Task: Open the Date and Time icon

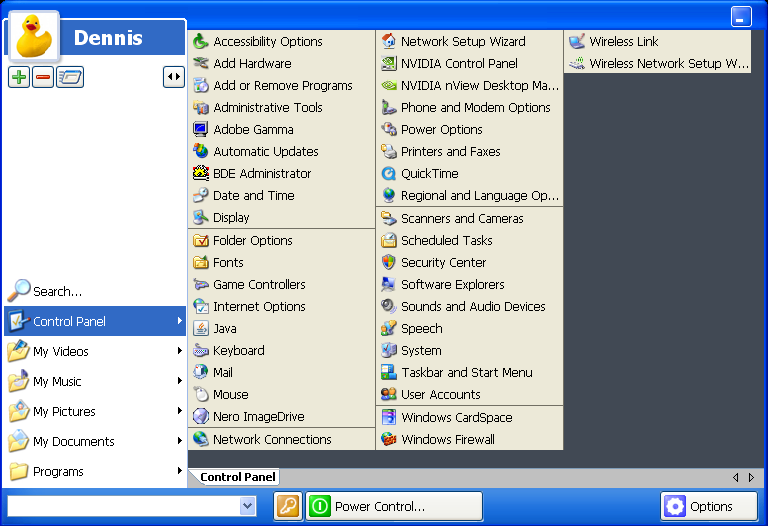Action: click(201, 195)
